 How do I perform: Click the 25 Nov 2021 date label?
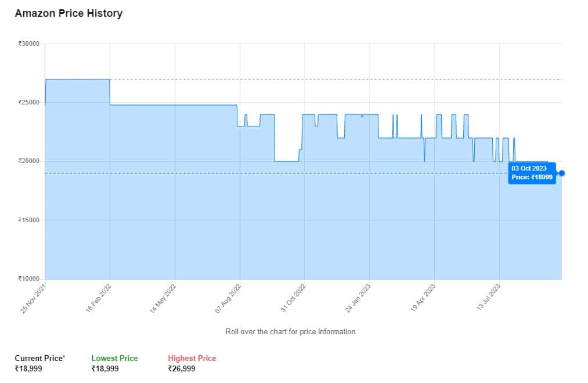(34, 298)
